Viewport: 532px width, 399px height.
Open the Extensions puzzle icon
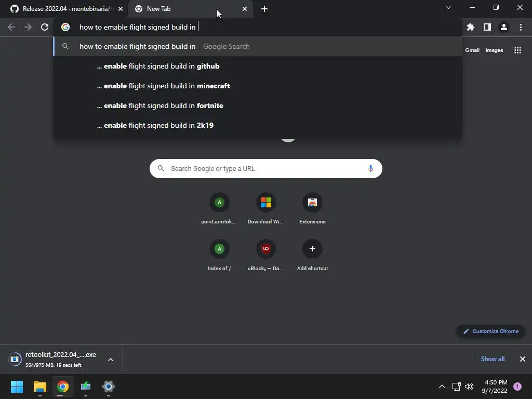click(470, 27)
